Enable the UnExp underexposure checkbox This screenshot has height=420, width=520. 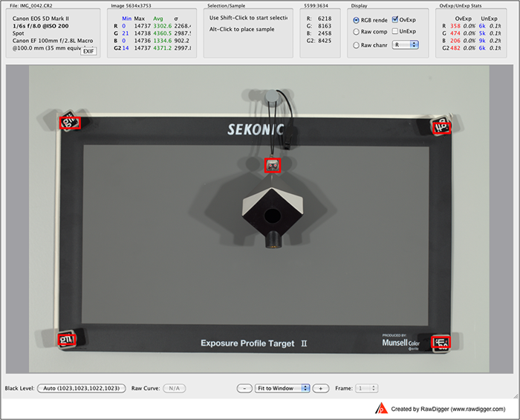[x=395, y=31]
